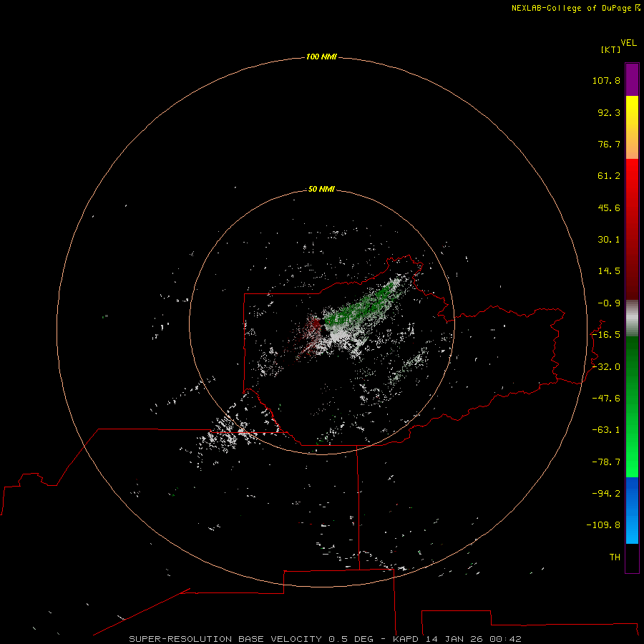This screenshot has height=644, width=644.
Task: Pick the purple segment of velocity color bar
Action: pyautogui.click(x=632, y=80)
